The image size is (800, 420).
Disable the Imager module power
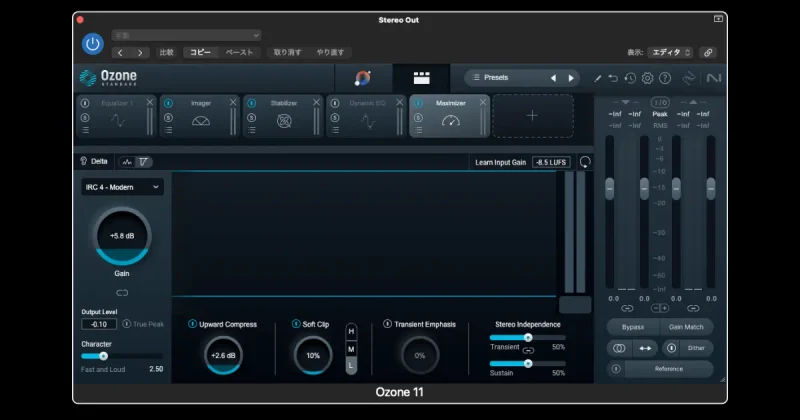tap(168, 103)
